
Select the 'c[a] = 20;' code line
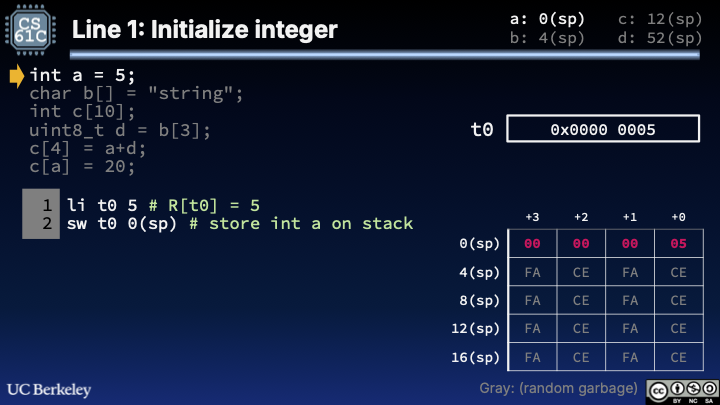(x=82, y=167)
